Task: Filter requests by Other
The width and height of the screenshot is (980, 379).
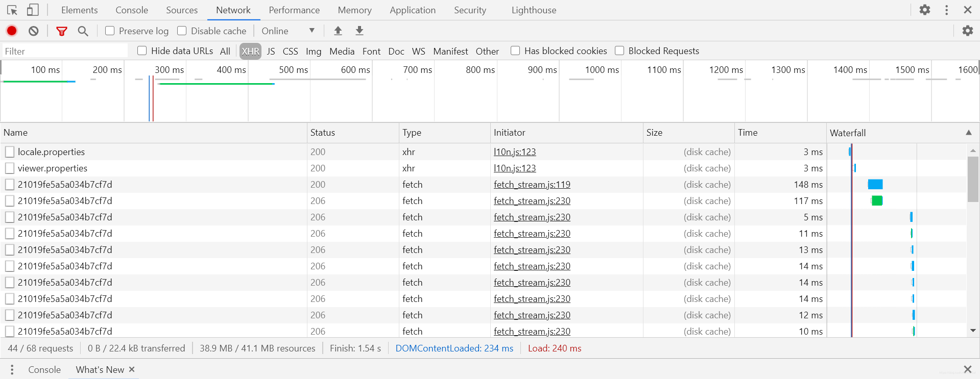Action: 487,51
